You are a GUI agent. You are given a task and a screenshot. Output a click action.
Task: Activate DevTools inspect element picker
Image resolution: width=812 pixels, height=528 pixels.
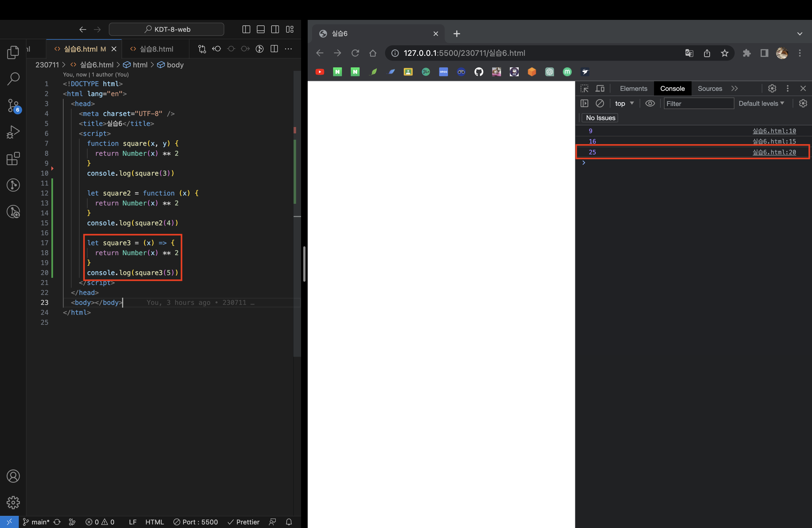point(584,88)
